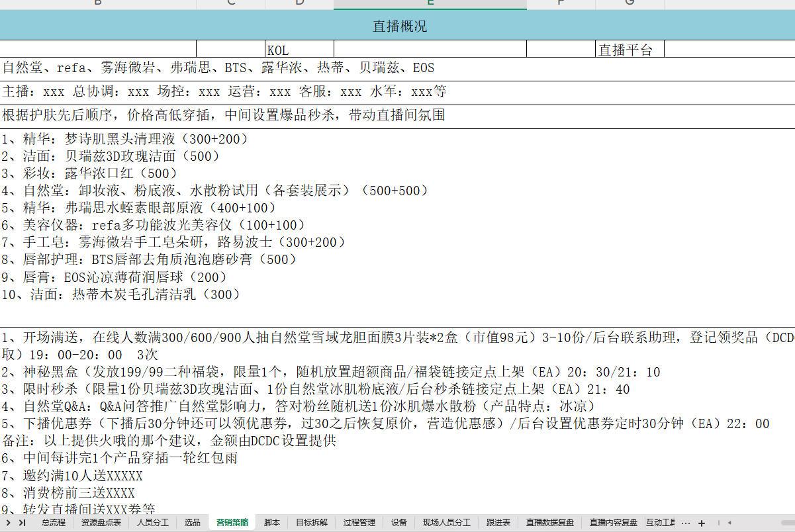Click line 6、美容仪器：refa多功能波光美容仪
Screen dimensions: 795x532
click(x=154, y=225)
